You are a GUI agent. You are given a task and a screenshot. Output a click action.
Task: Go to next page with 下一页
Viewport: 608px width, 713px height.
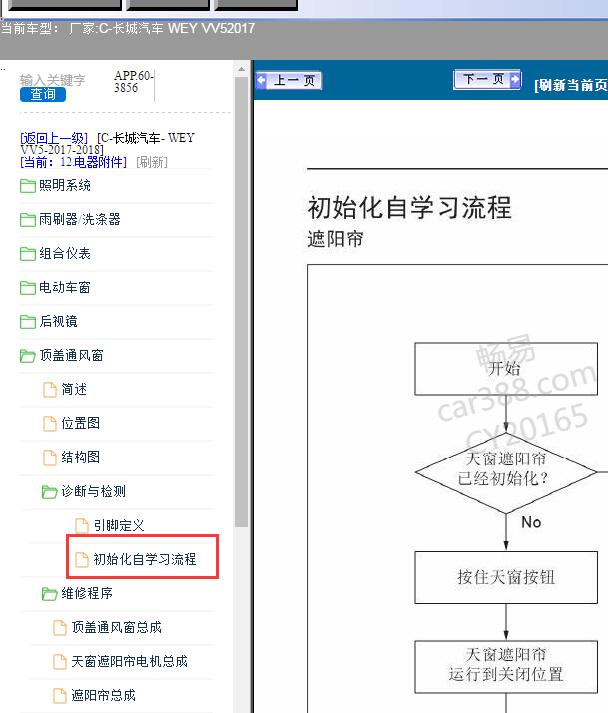point(487,80)
